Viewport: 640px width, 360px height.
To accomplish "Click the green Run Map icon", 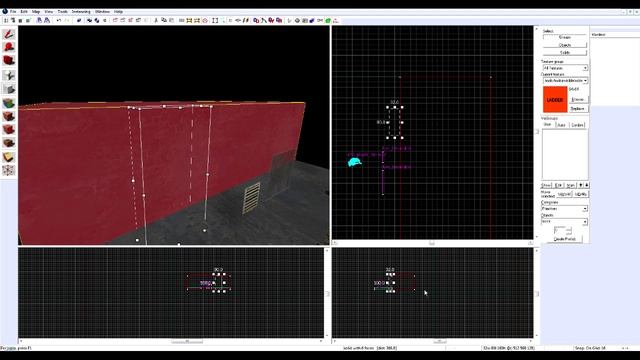I will coord(328,20).
